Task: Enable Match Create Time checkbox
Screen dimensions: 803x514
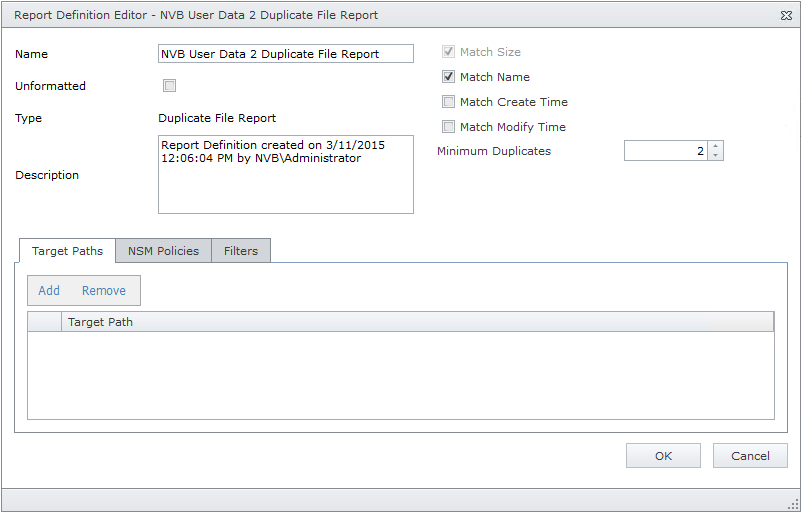Action: [448, 102]
